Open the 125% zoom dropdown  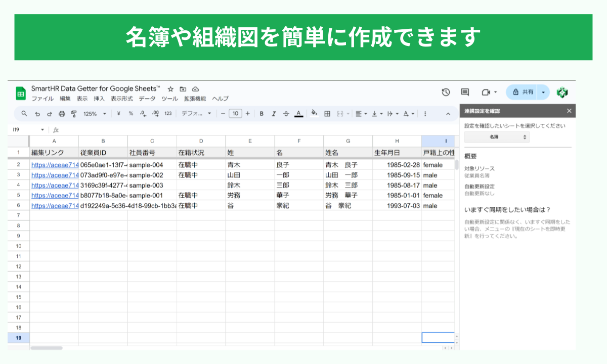point(95,114)
